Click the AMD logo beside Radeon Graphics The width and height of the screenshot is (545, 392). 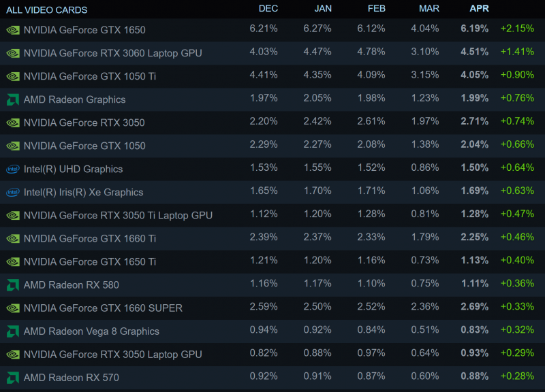tap(12, 99)
